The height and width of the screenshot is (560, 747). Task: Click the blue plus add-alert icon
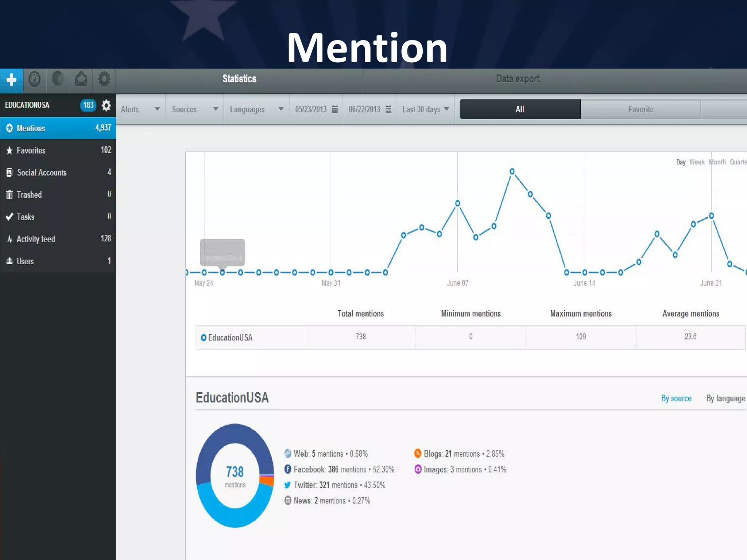coord(11,80)
